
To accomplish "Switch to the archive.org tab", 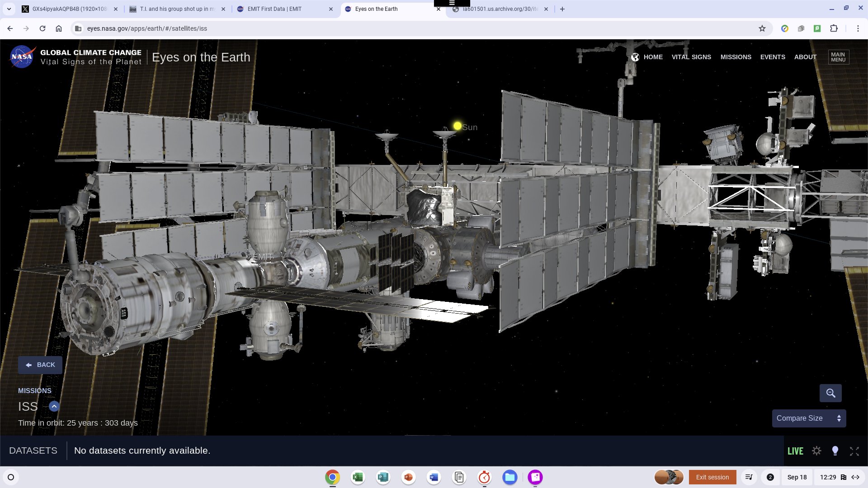I will click(x=500, y=9).
